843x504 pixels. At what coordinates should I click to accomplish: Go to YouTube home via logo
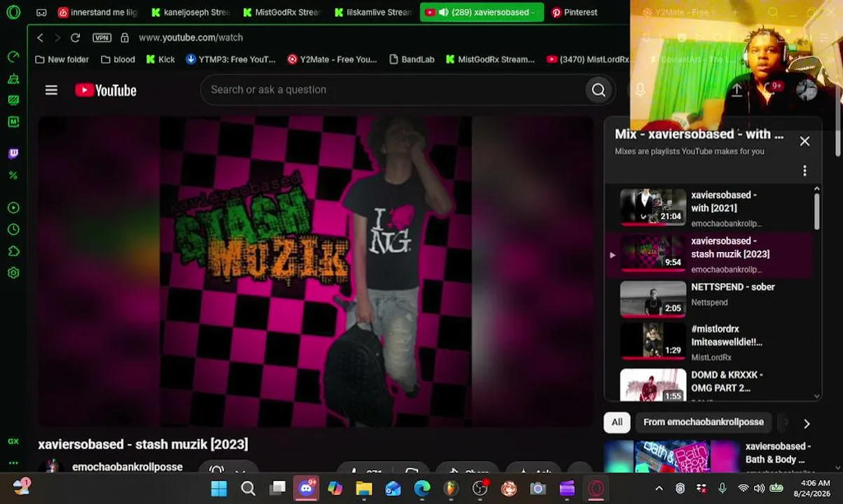pyautogui.click(x=106, y=90)
